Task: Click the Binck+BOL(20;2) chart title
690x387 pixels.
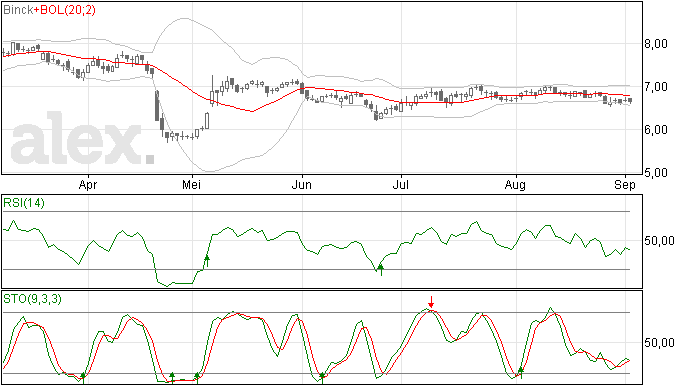Action: 49,10
